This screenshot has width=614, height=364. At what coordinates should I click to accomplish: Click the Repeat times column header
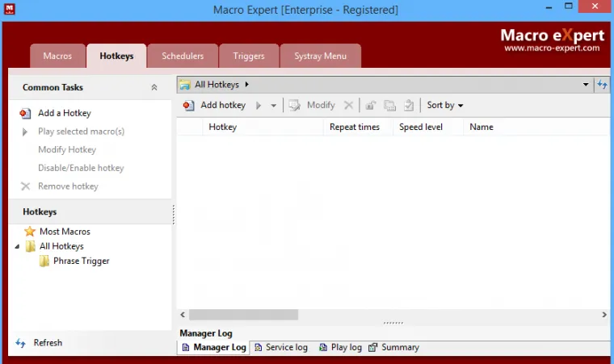click(x=358, y=128)
